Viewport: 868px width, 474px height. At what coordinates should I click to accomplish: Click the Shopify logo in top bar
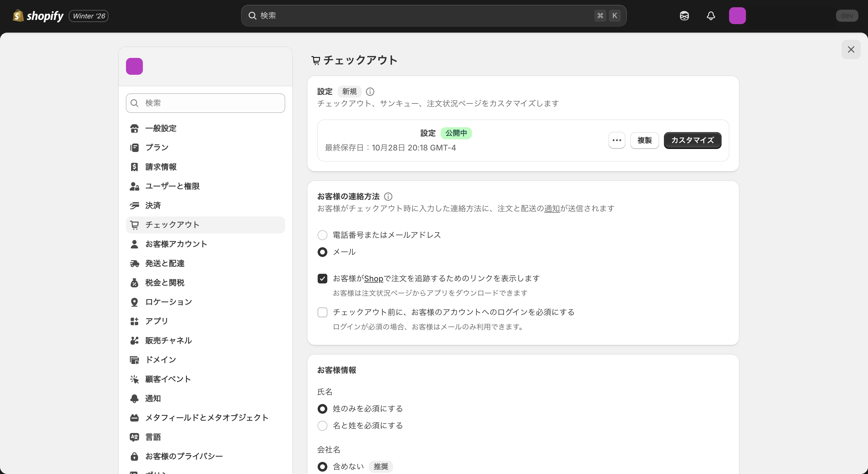tap(38, 15)
